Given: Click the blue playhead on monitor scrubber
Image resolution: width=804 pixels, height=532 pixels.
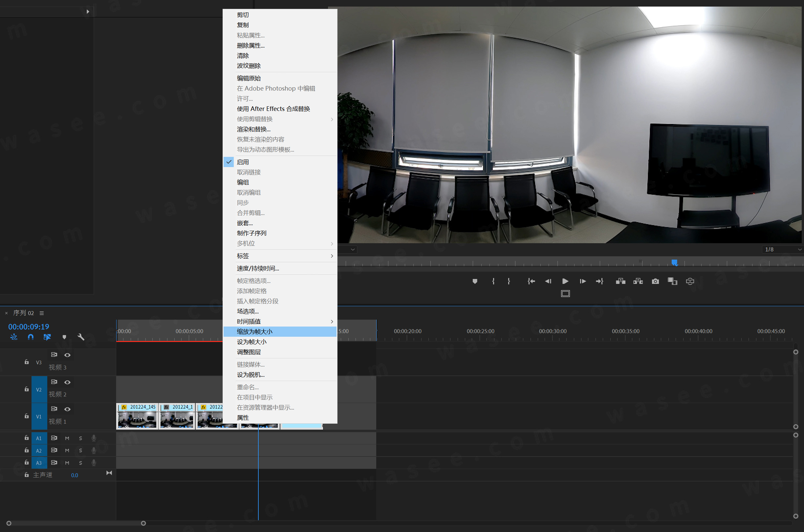Looking at the screenshot, I should (x=674, y=262).
